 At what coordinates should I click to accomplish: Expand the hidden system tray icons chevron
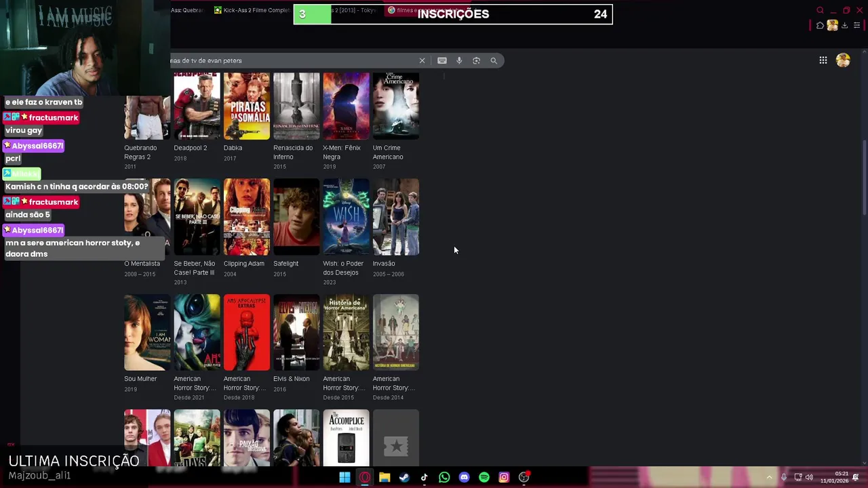[769, 477]
